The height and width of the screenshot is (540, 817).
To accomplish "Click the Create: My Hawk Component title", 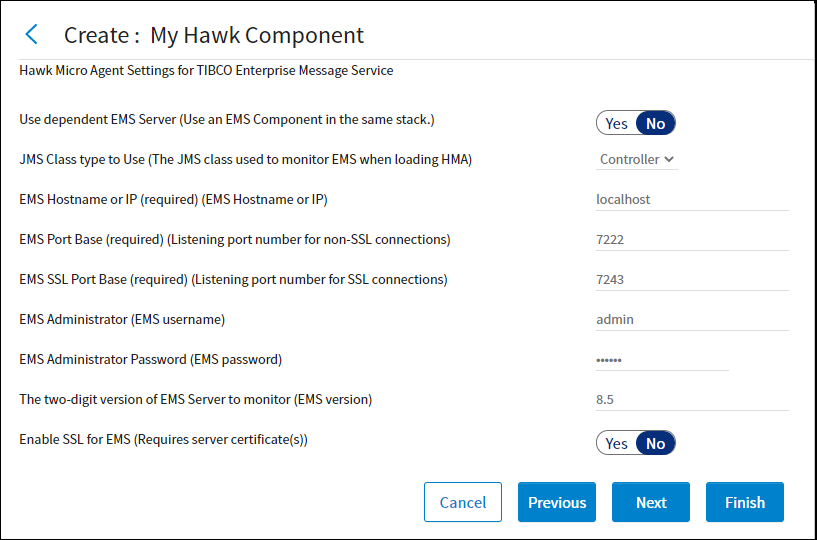I will point(213,35).
